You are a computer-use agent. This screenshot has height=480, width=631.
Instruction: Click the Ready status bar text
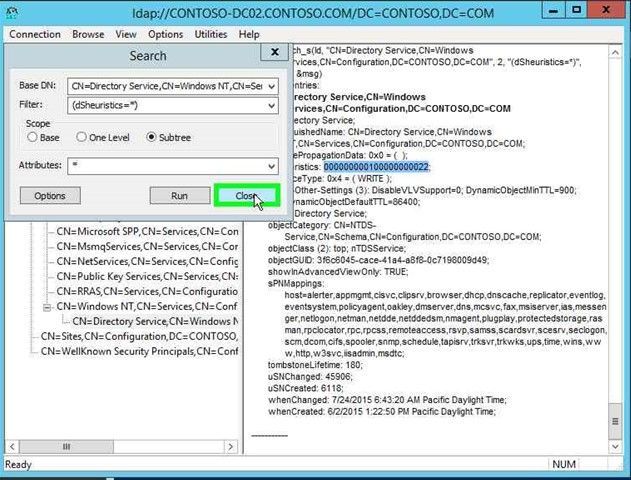[18, 465]
